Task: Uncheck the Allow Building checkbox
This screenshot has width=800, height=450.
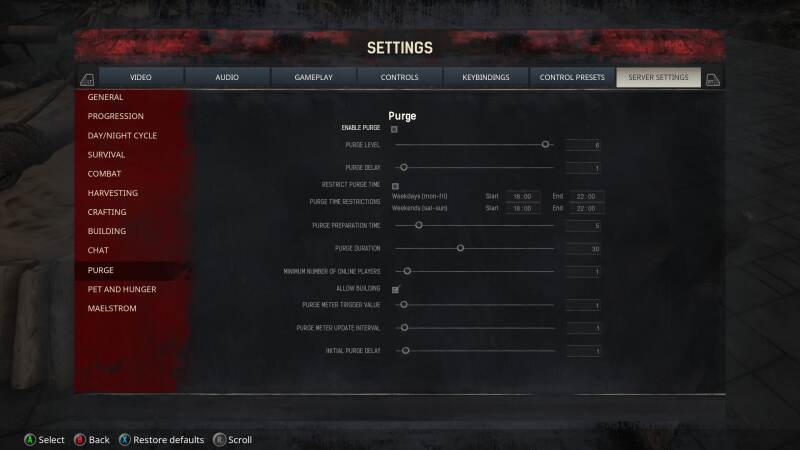Action: tap(395, 289)
